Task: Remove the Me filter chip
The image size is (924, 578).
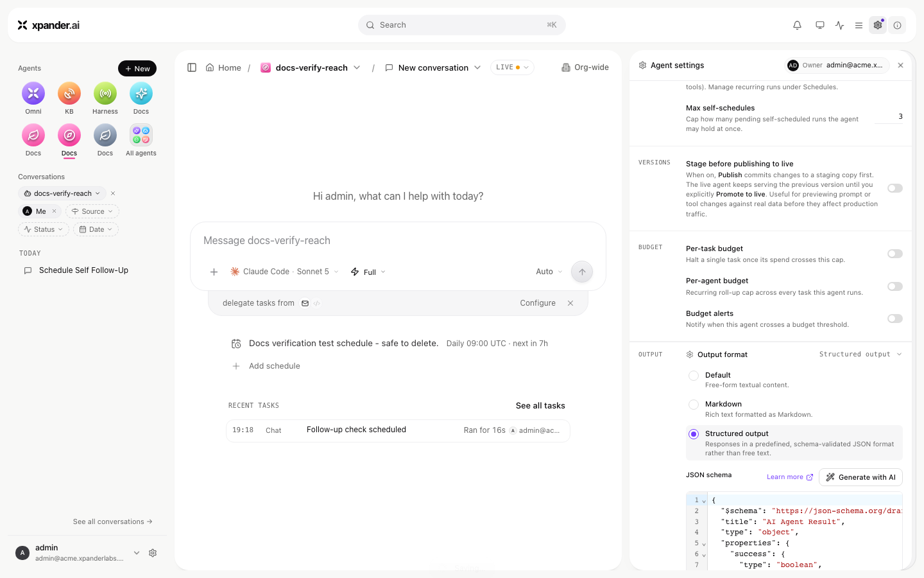Action: click(x=55, y=211)
